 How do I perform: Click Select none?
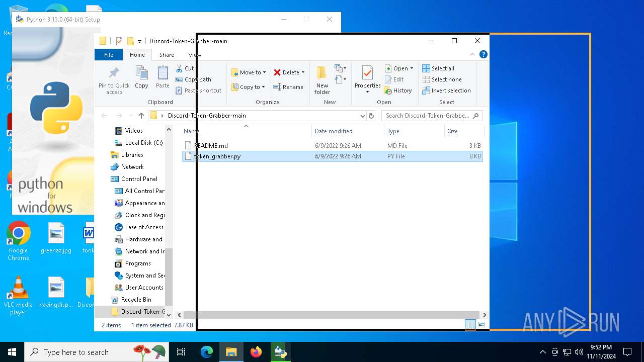coord(442,79)
